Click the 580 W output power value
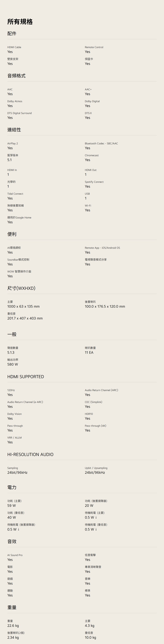164x644 pixels. (12, 364)
